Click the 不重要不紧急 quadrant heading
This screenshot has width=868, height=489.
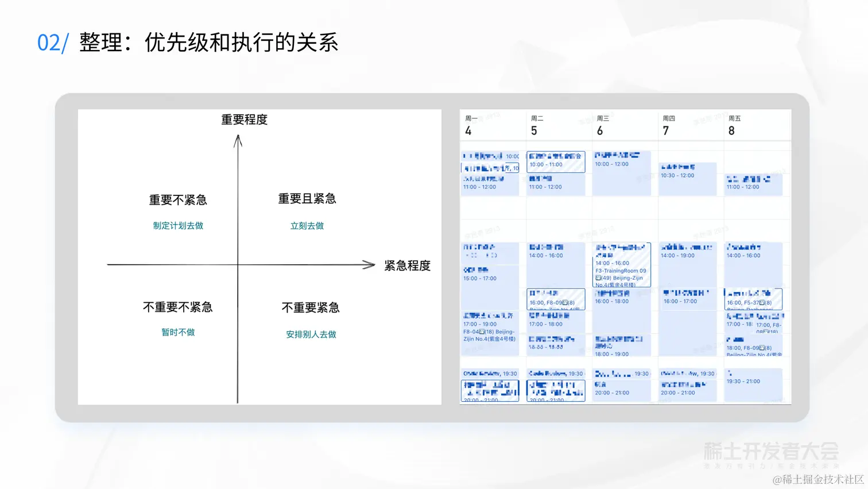(x=178, y=307)
